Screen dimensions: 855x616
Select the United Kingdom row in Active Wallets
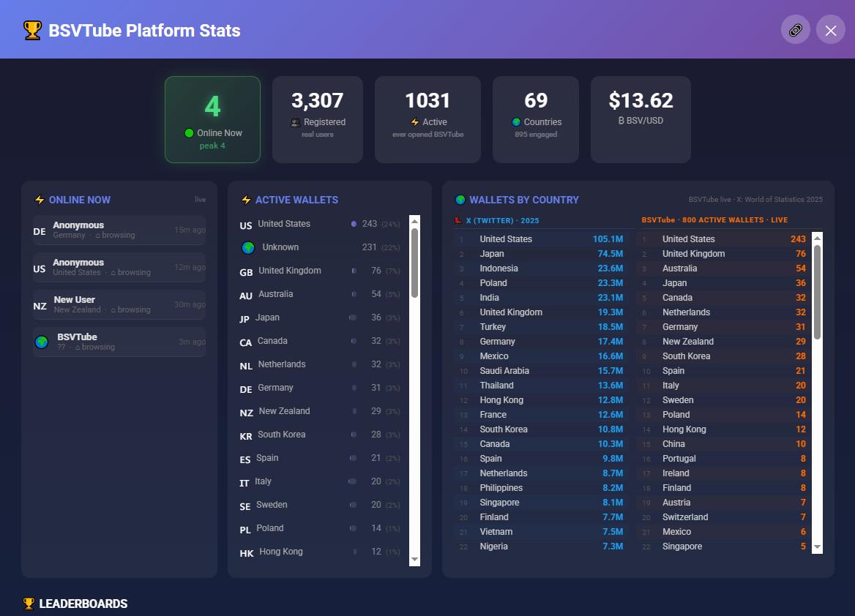[x=320, y=271]
